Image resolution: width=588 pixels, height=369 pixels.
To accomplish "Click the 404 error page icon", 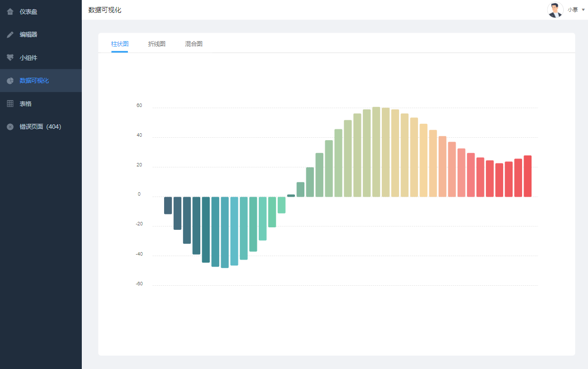I will tap(10, 127).
